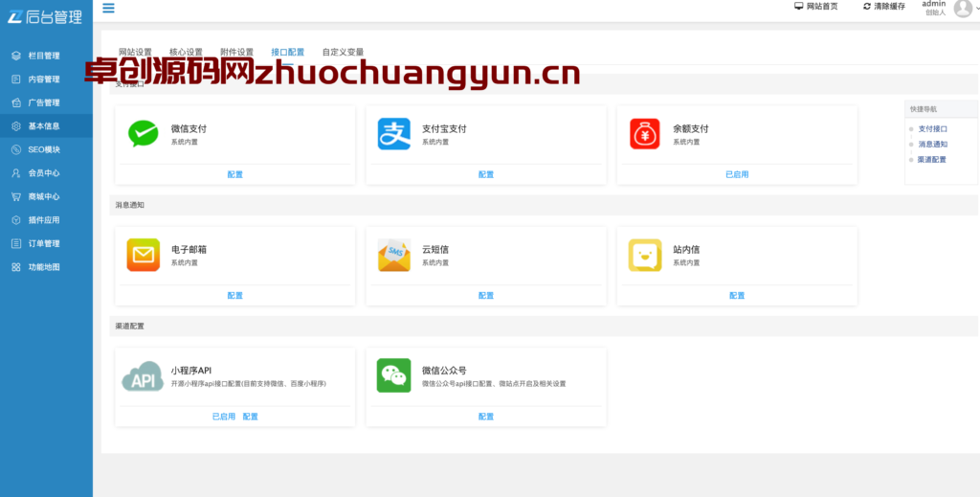
Task: Switch to the 网站设置 tab
Action: tap(136, 53)
